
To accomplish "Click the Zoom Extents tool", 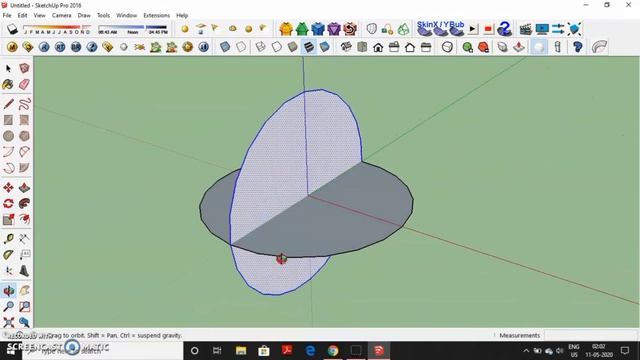I will pyautogui.click(x=8, y=322).
